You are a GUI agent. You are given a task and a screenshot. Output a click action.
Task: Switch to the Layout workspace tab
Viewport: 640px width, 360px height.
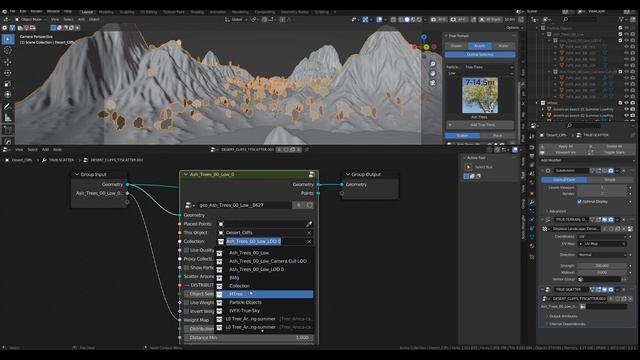click(87, 12)
